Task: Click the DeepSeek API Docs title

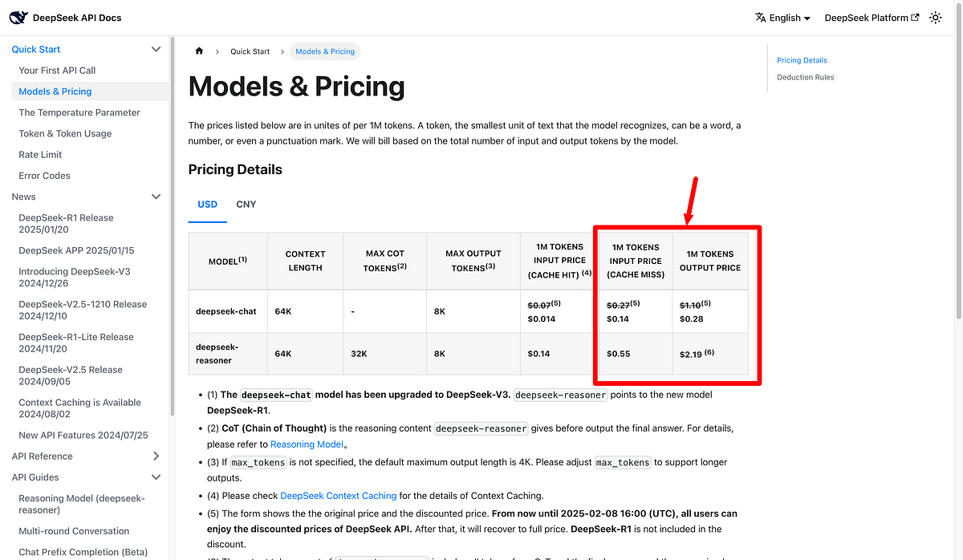Action: point(77,18)
